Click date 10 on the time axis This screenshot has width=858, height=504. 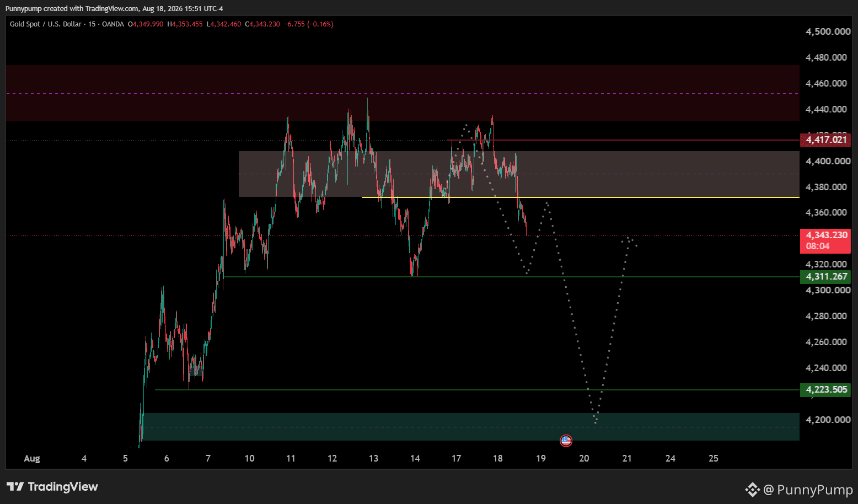[249, 458]
